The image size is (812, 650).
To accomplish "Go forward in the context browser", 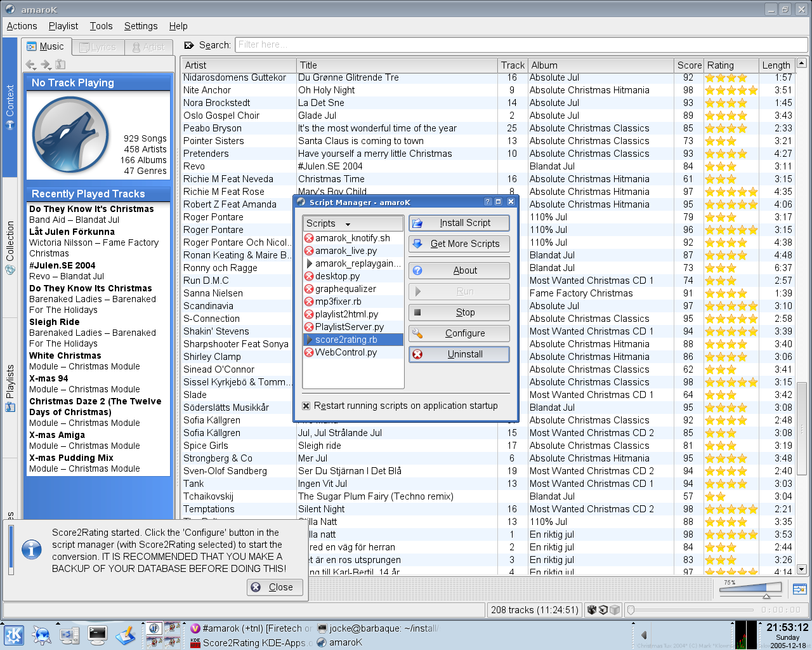I will 46,64.
